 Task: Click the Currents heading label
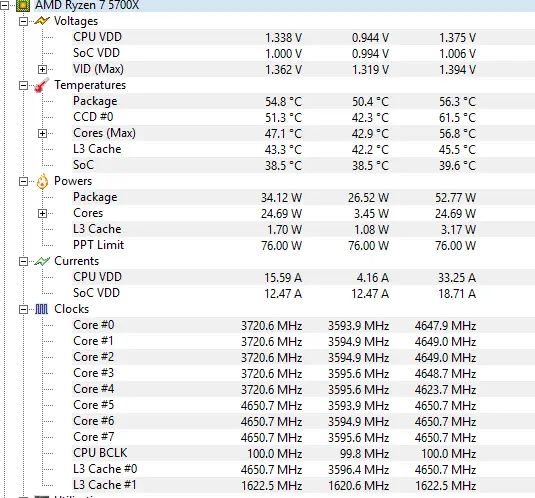(x=76, y=261)
